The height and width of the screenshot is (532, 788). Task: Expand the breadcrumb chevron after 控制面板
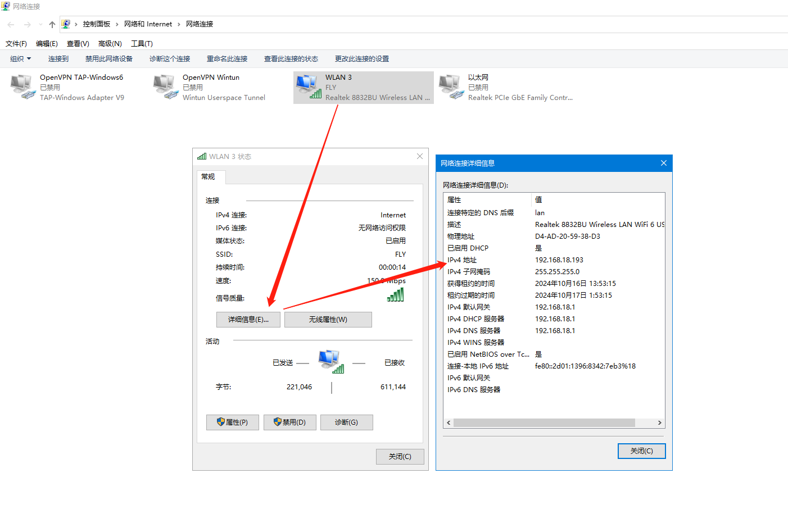point(117,24)
